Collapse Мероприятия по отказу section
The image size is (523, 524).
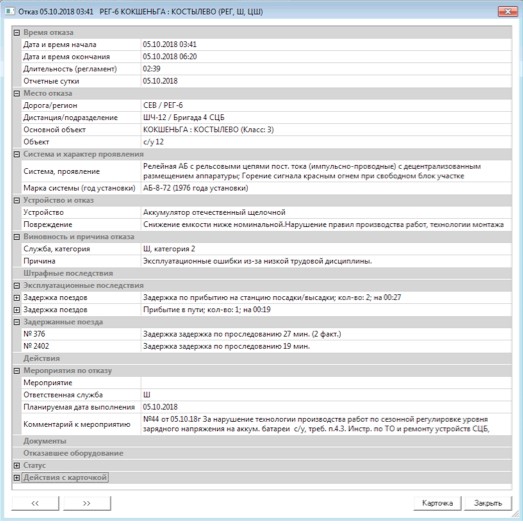[x=17, y=371]
